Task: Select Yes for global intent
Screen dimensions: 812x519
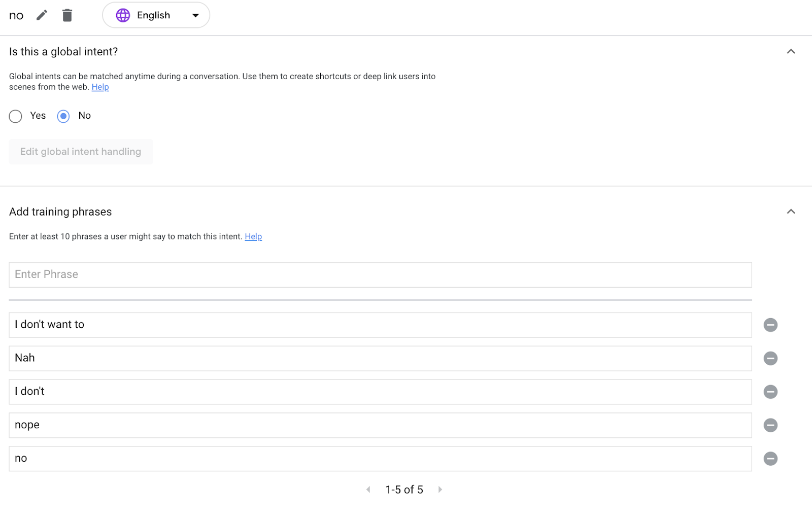Action: (16, 116)
